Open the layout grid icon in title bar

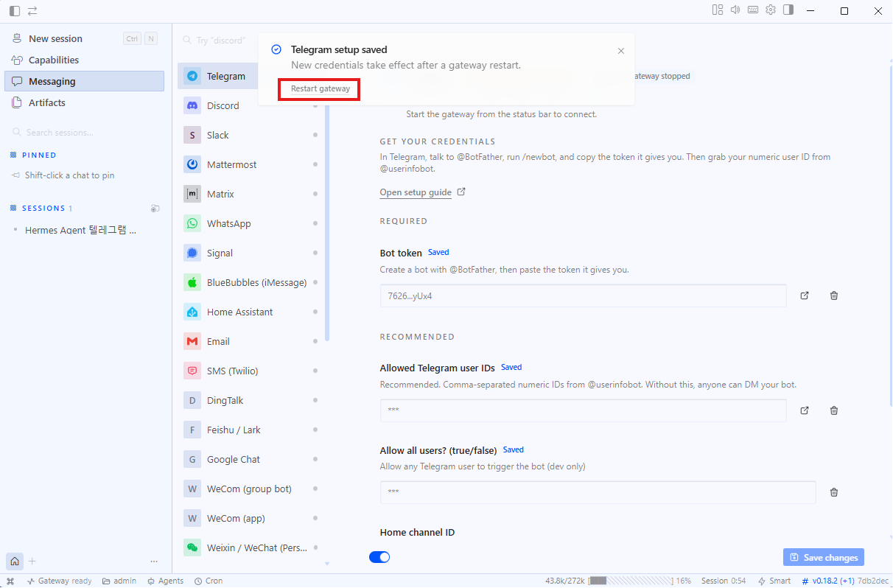coord(718,10)
